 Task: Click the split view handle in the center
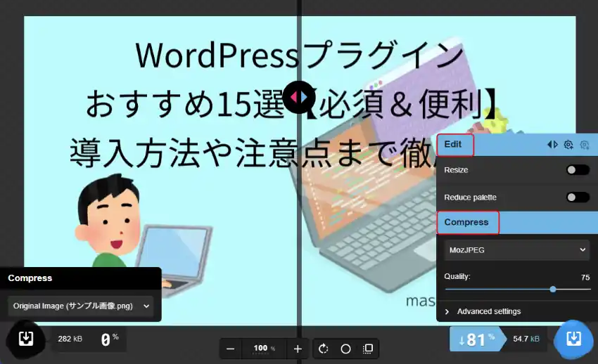[300, 97]
